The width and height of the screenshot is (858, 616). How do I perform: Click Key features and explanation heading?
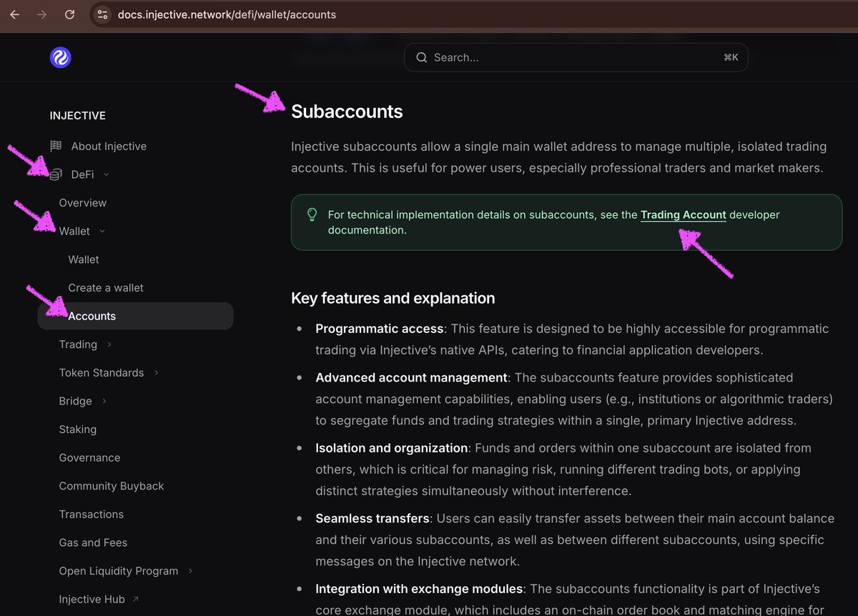pos(393,298)
